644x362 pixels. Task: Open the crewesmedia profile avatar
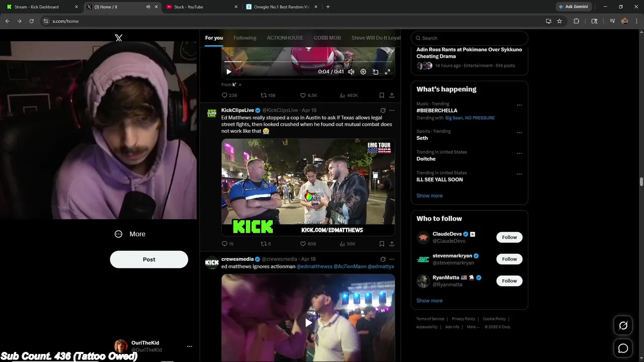pyautogui.click(x=212, y=262)
